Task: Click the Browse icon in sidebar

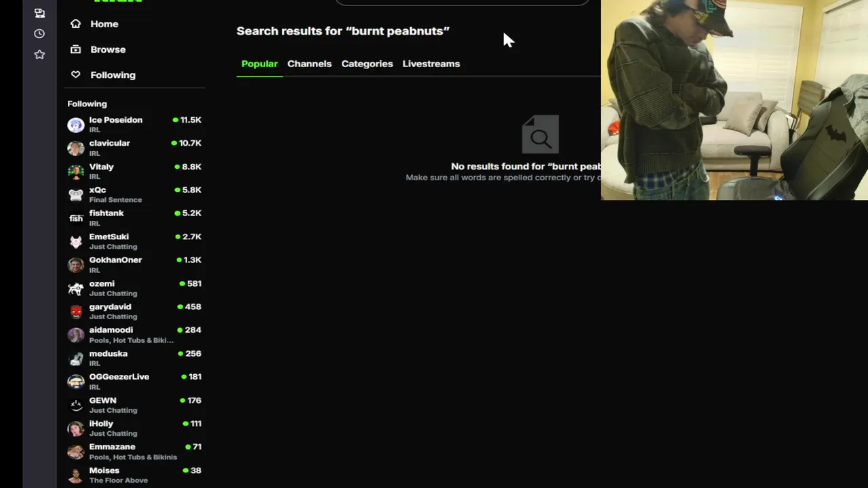Action: click(76, 49)
